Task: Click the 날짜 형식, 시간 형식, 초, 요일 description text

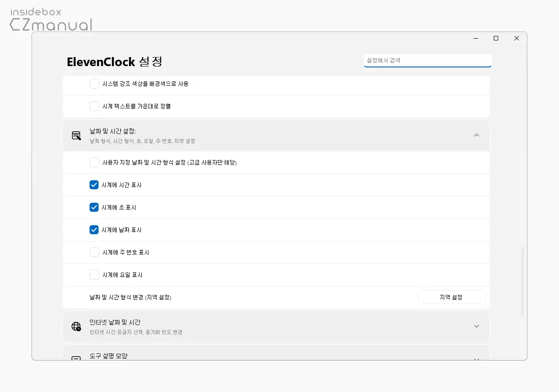Action: 142,141
